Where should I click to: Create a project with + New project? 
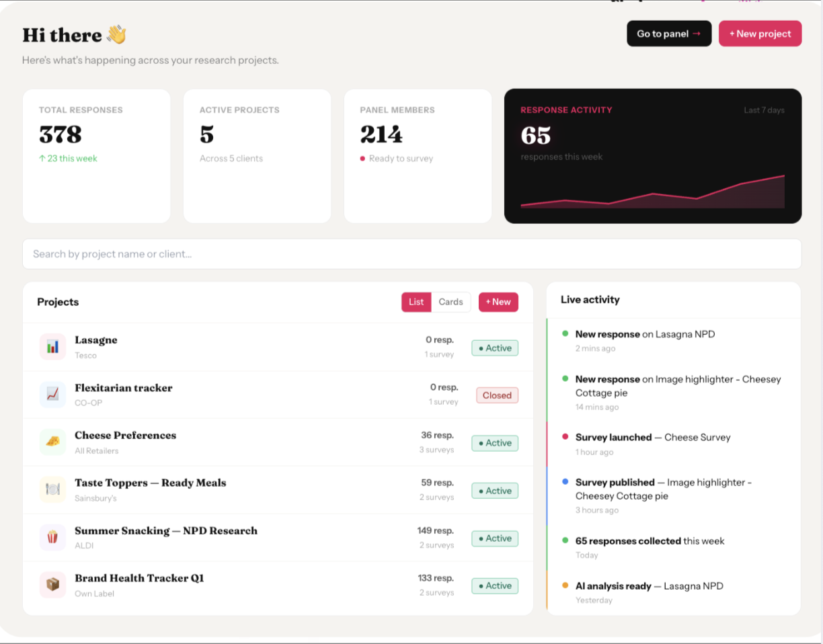coord(760,34)
